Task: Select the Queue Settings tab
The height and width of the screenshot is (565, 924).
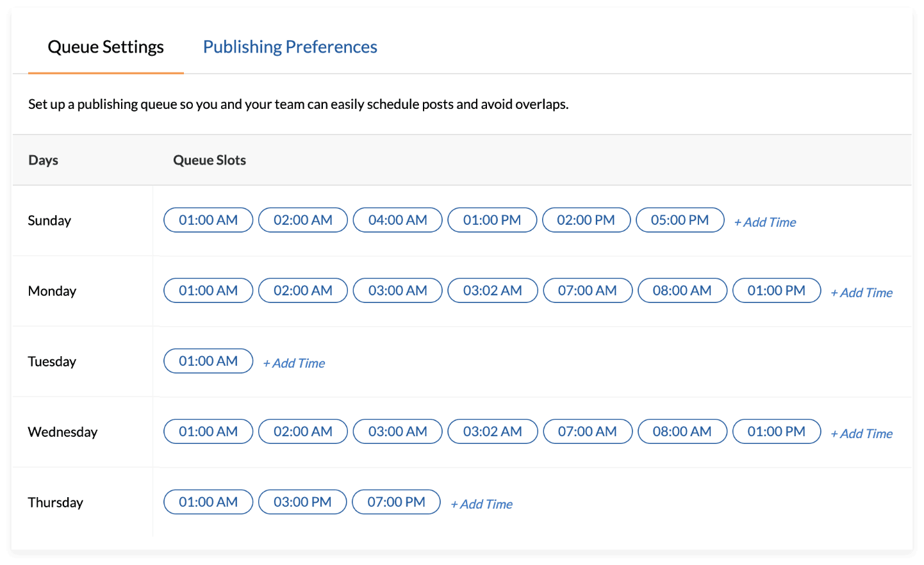Action: coord(106,47)
